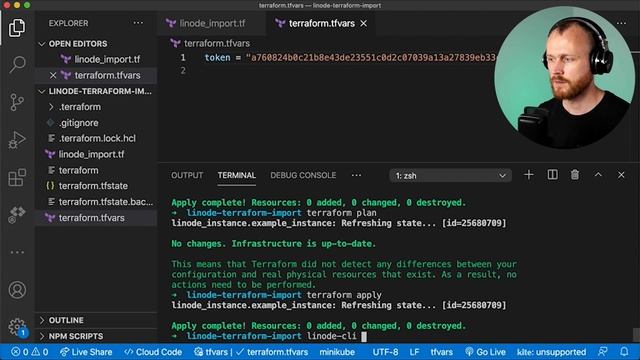Split the terminal panel

click(x=552, y=175)
